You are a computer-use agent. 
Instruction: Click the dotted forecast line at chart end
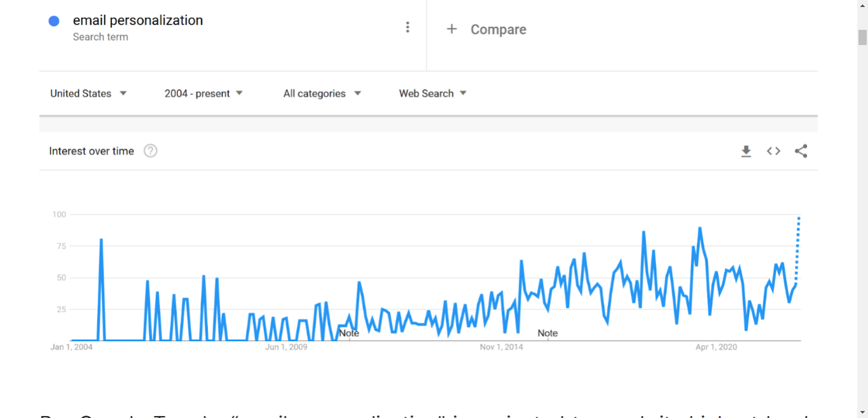tap(799, 248)
